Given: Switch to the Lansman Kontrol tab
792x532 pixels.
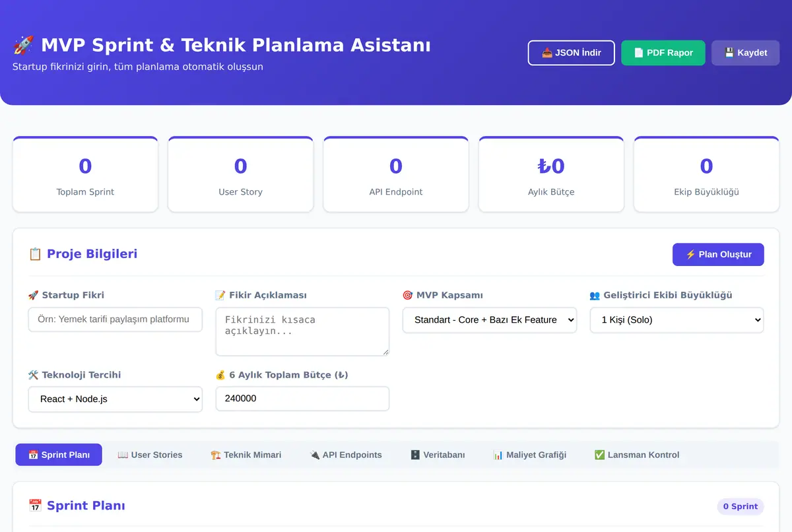Looking at the screenshot, I should coord(637,455).
